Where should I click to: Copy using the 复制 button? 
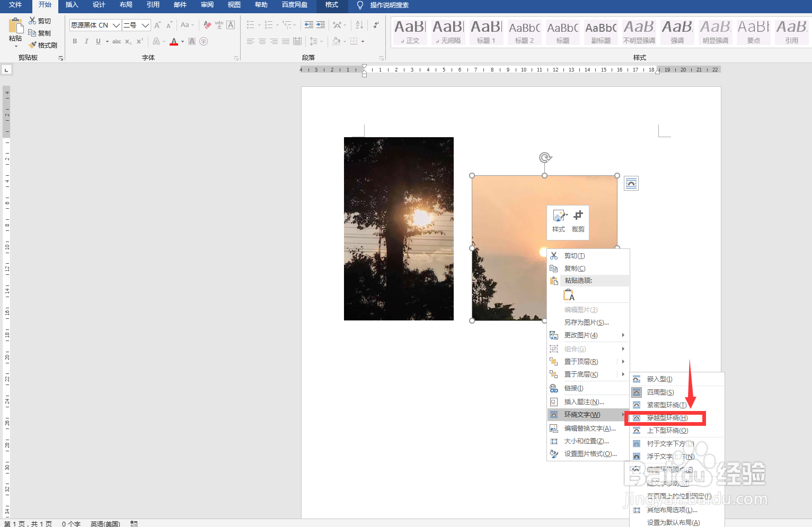pos(40,33)
